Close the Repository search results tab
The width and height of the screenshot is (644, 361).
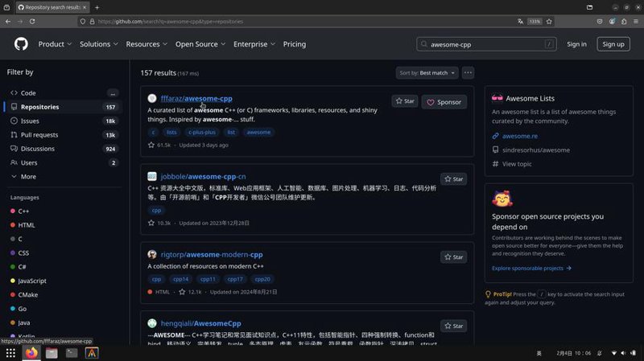85,7
